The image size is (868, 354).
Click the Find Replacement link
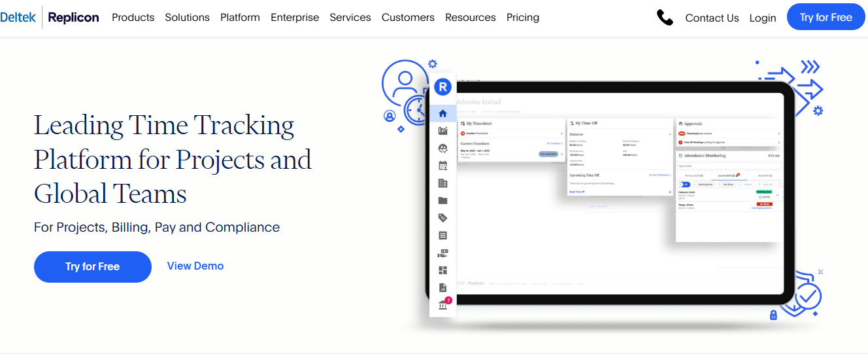761,208
